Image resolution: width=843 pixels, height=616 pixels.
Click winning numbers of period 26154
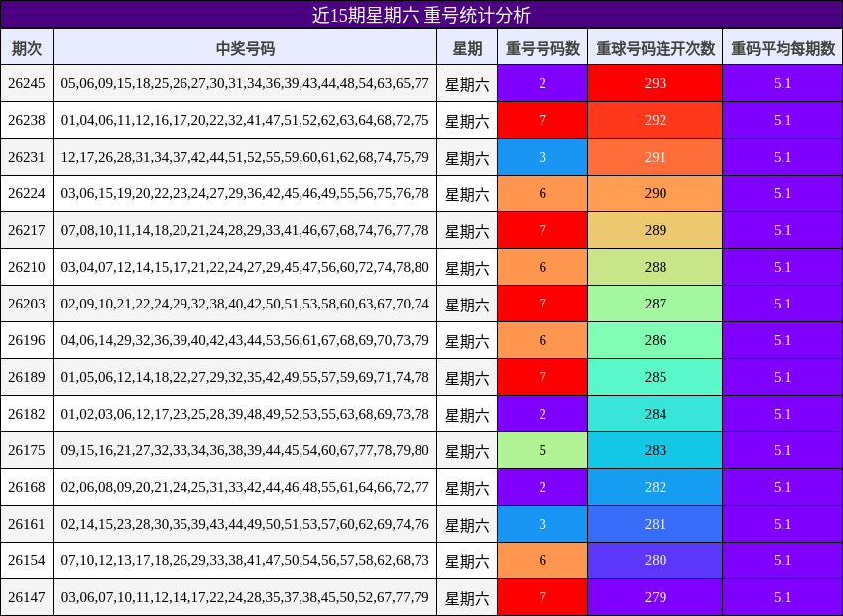pyautogui.click(x=245, y=560)
